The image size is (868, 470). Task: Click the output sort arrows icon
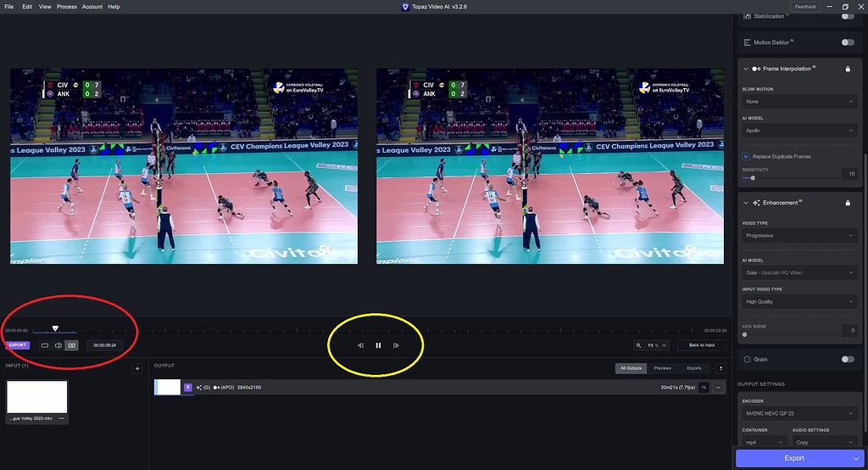pyautogui.click(x=721, y=368)
